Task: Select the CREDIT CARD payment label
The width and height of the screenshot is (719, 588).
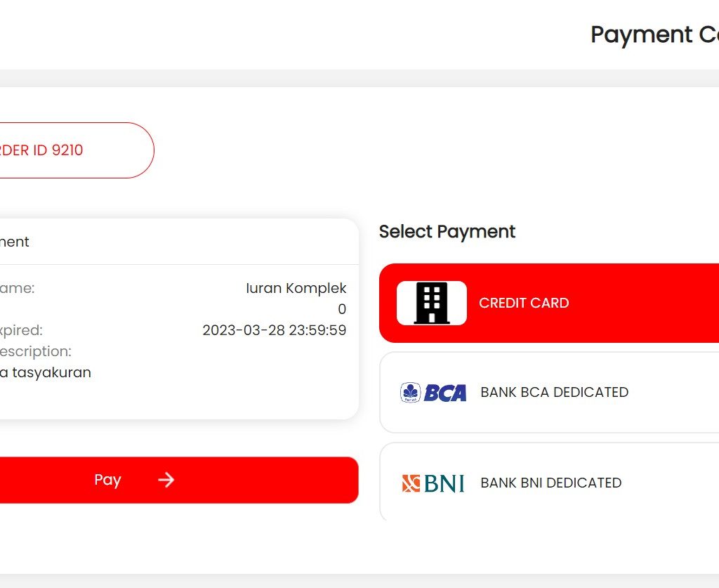Action: [524, 303]
